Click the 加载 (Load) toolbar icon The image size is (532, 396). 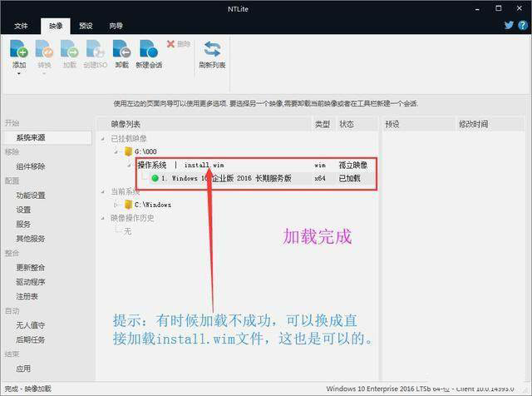(x=70, y=50)
